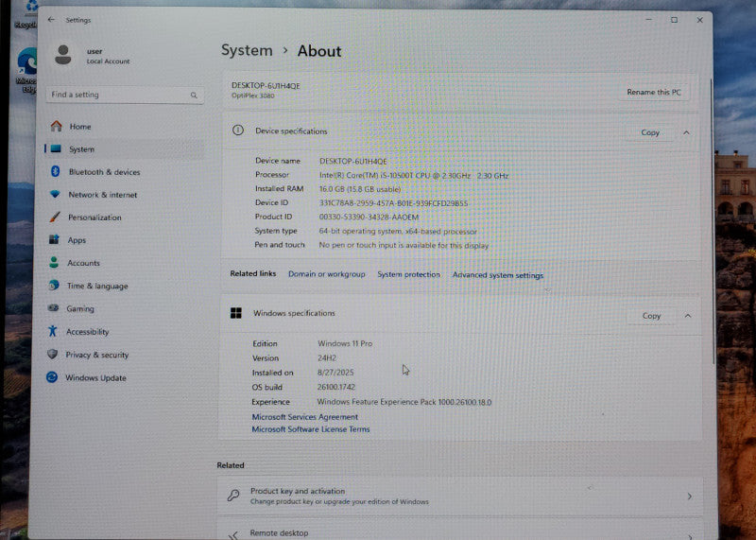Viewport: 756px width, 540px height.
Task: Click System in the breadcrumb
Action: pyautogui.click(x=247, y=50)
